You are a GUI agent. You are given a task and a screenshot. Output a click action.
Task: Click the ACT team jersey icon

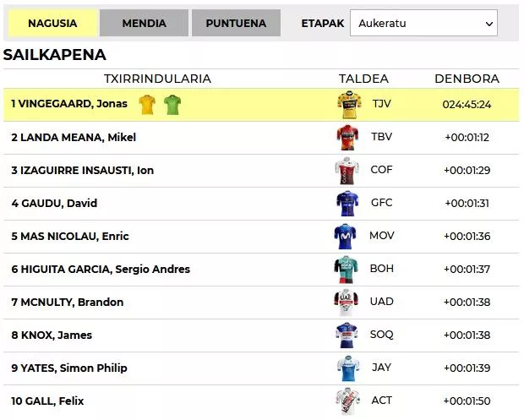coord(347,401)
